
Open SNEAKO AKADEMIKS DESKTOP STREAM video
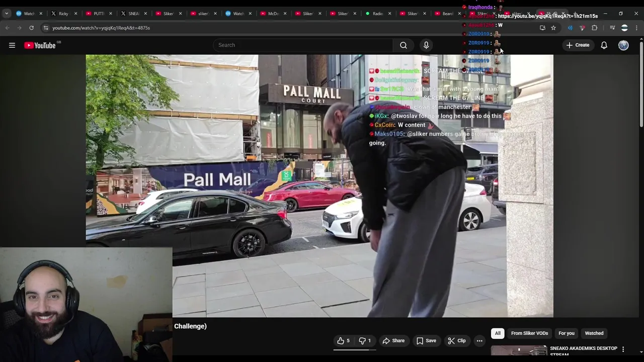pyautogui.click(x=584, y=351)
